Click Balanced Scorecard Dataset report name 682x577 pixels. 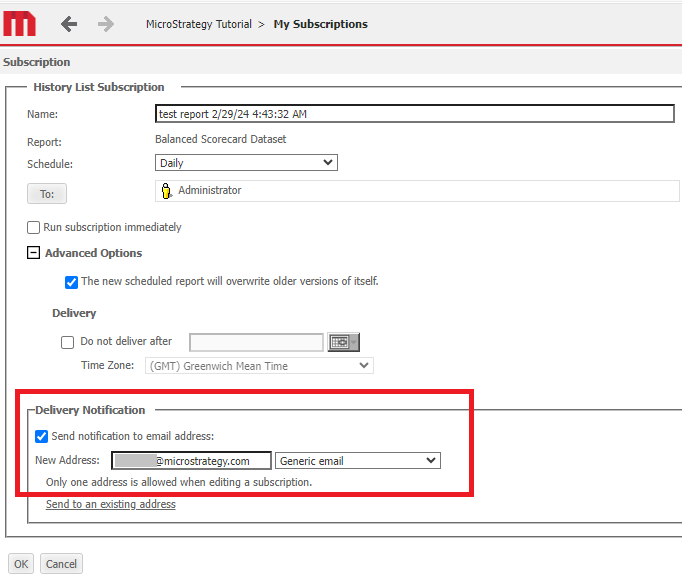pos(221,139)
